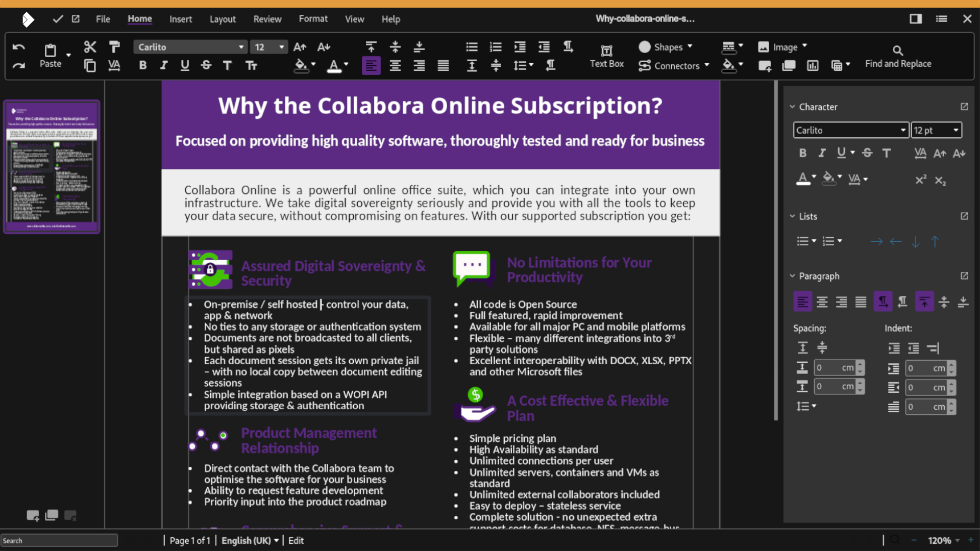Toggle Shadow text in the toolbar
980x551 pixels.
[227, 65]
